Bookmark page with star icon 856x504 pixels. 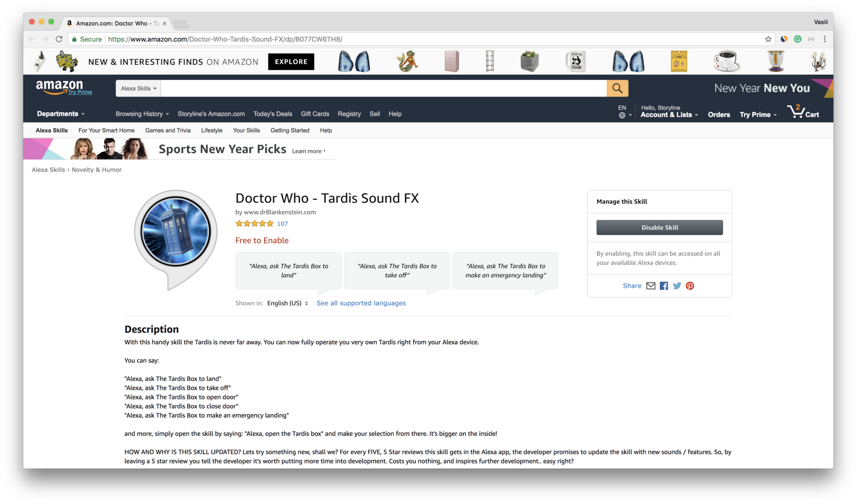[x=768, y=39]
